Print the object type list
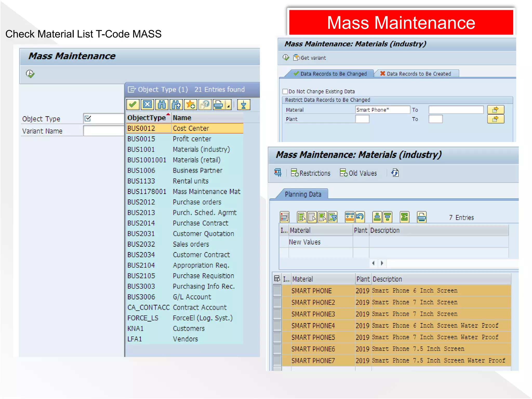The height and width of the screenshot is (399, 532). click(x=219, y=105)
